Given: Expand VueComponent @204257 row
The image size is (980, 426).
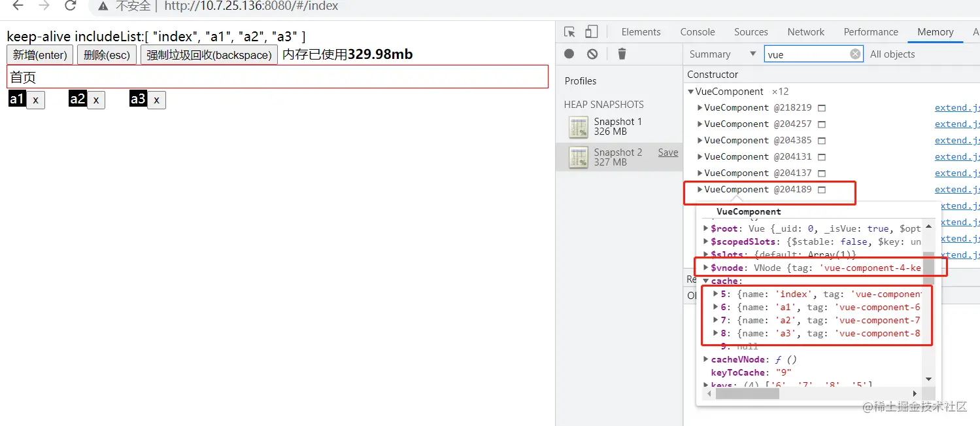Looking at the screenshot, I should [x=700, y=124].
